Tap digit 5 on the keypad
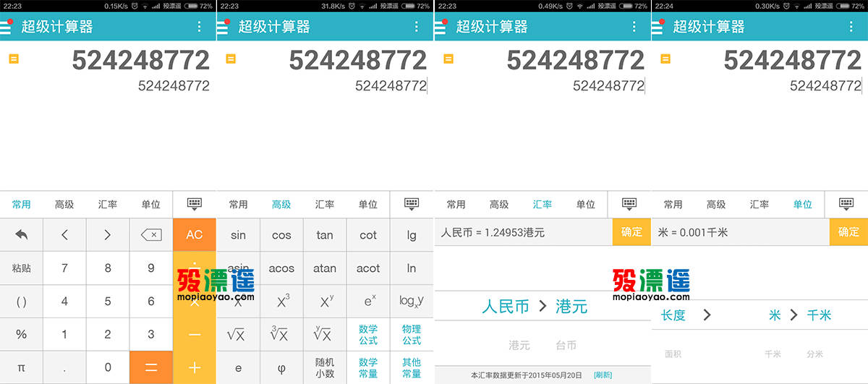This screenshot has height=384, width=868. click(108, 302)
